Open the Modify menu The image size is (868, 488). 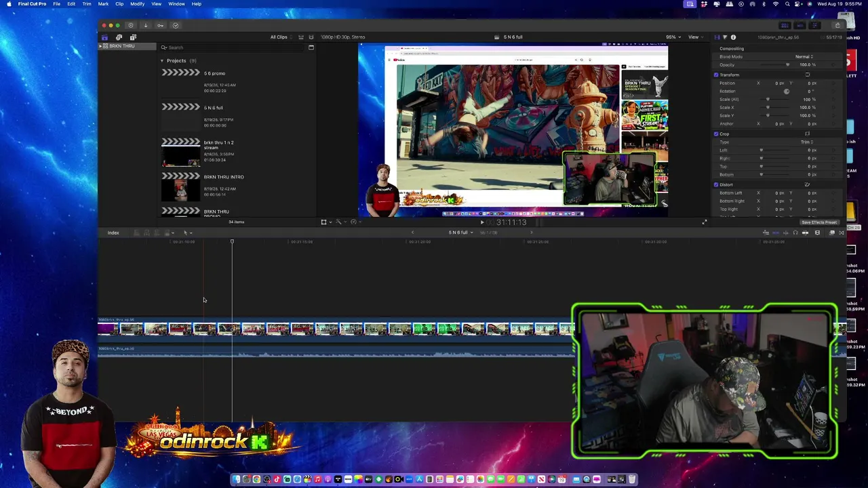tap(137, 4)
